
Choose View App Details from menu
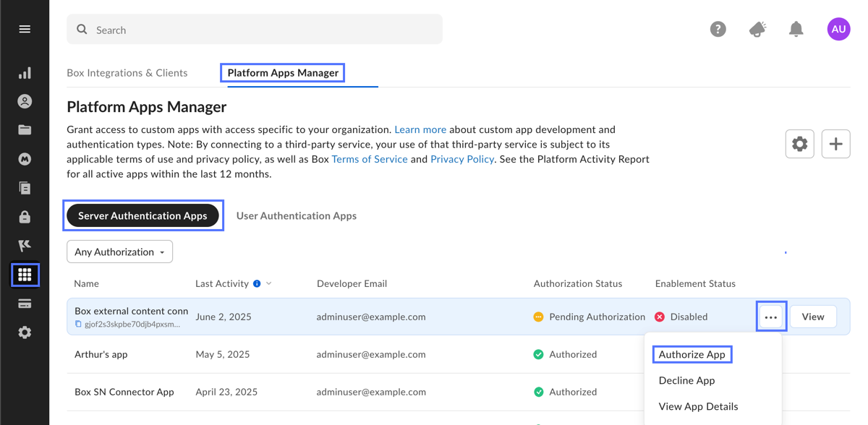pos(699,406)
